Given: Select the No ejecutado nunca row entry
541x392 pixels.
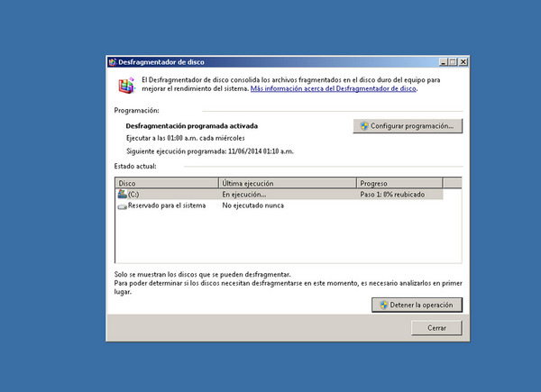Looking at the screenshot, I should pos(252,205).
